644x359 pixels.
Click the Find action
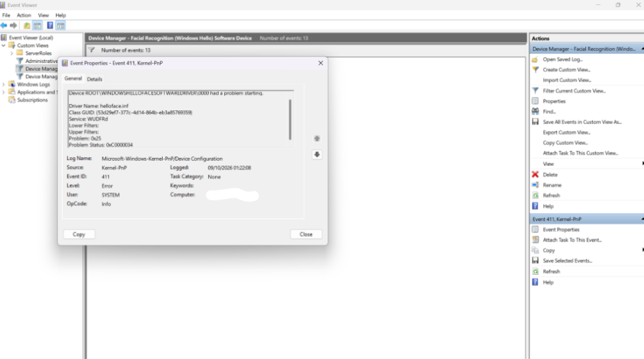pyautogui.click(x=549, y=112)
